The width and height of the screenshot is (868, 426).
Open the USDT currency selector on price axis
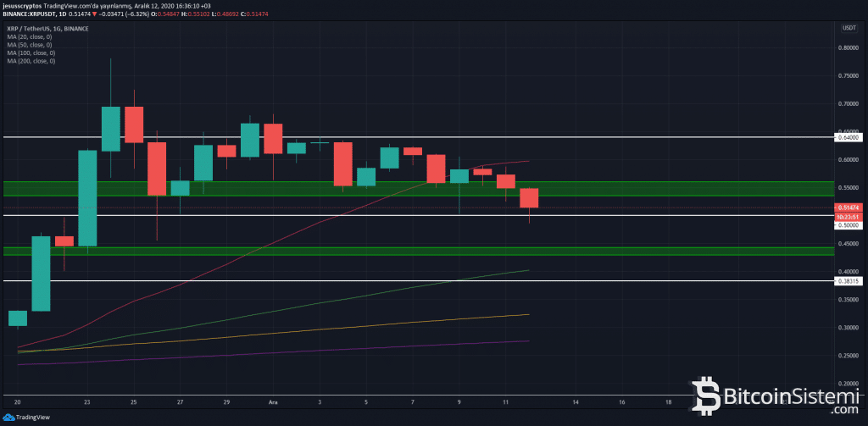point(847,28)
